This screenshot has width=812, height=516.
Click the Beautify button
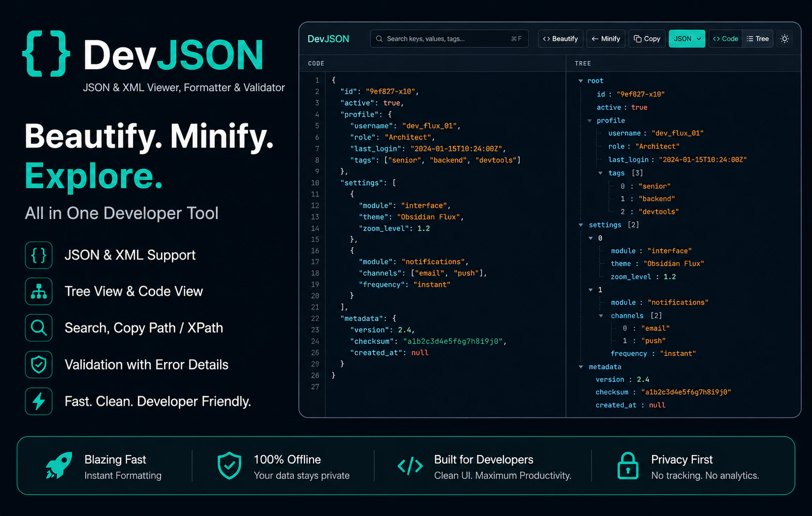point(561,39)
